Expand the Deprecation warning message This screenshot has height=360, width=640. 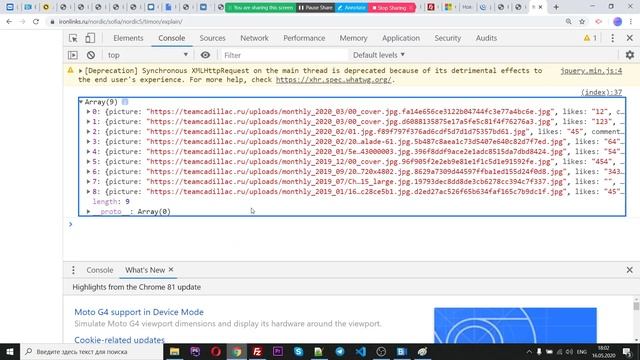click(80, 71)
